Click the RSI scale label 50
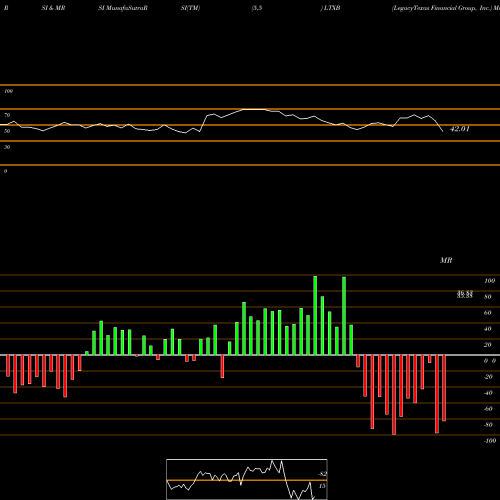Viewport: 500px width, 500px height. pyautogui.click(x=7, y=131)
